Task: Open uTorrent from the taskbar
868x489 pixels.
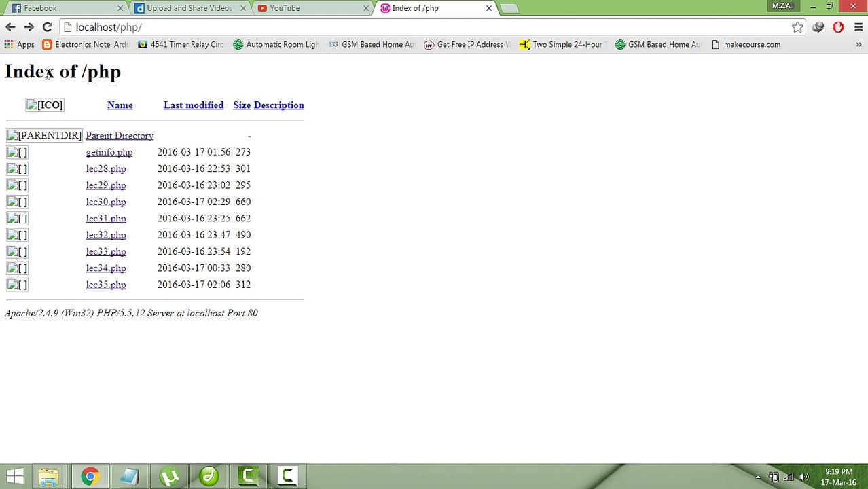Action: (168, 476)
